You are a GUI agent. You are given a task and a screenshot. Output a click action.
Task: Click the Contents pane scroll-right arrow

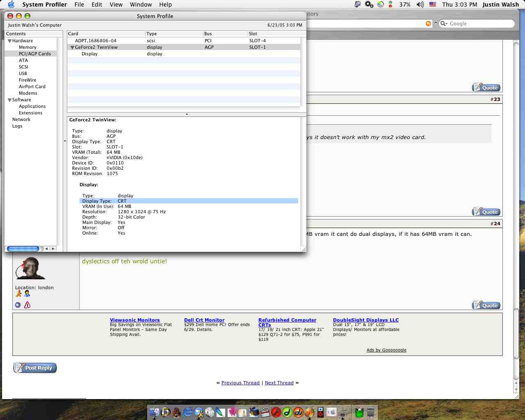click(53, 249)
